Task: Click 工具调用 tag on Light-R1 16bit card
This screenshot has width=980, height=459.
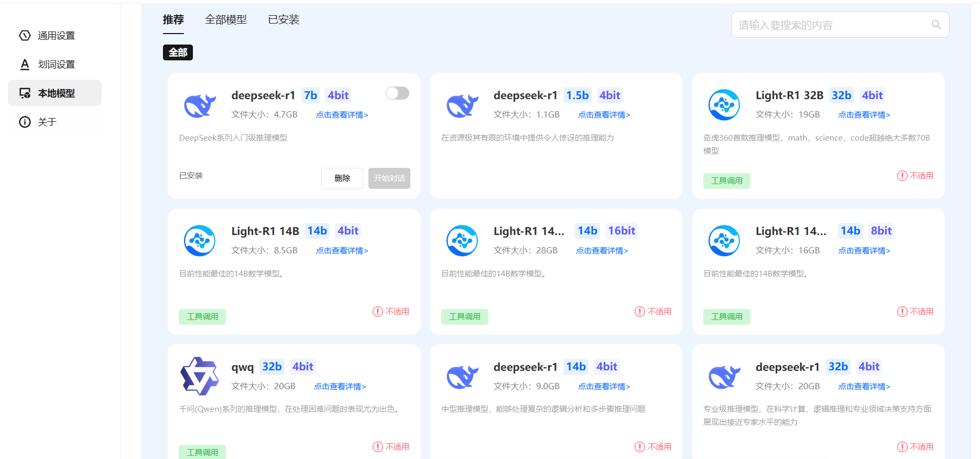Action: pyautogui.click(x=465, y=317)
